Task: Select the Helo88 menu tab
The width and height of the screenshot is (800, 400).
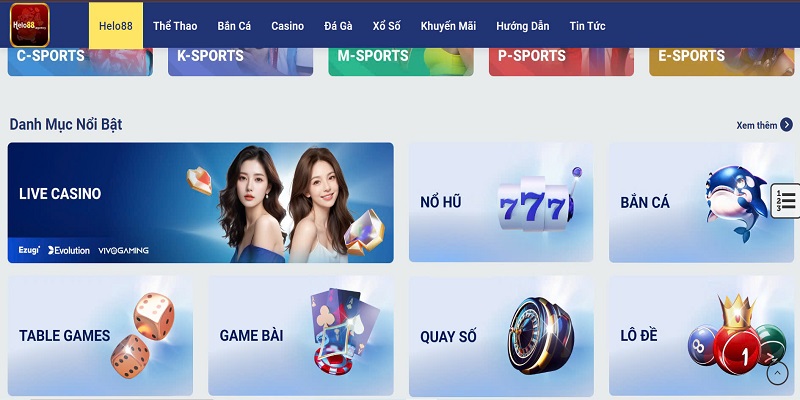Action: pos(116,26)
